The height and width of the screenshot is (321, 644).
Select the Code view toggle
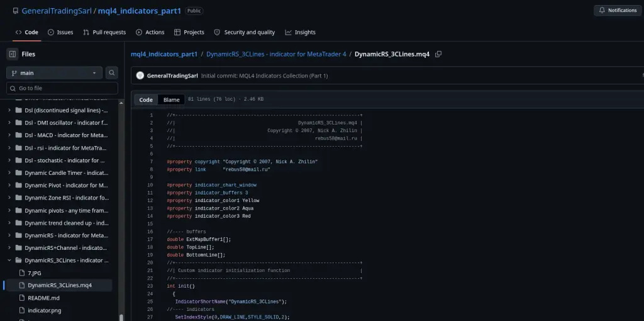[146, 99]
